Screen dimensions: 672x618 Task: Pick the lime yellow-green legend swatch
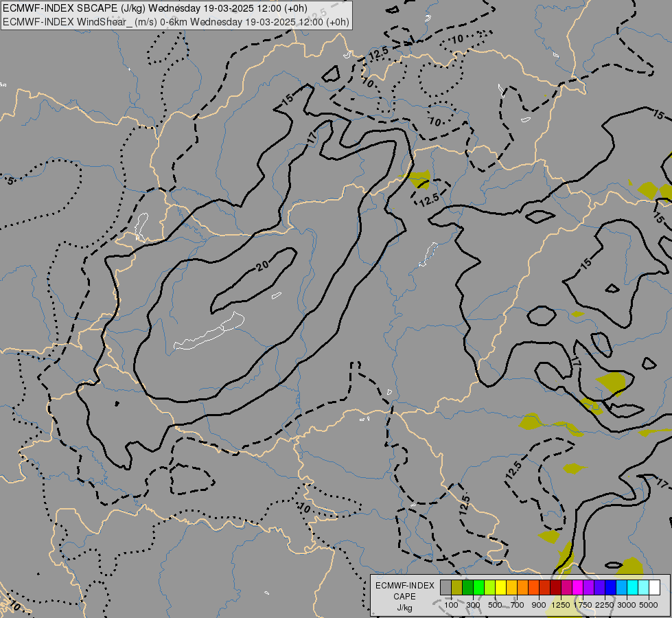[489, 587]
